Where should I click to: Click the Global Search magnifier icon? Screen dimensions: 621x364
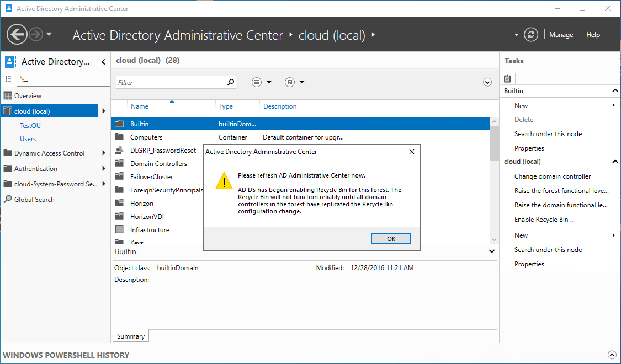(x=8, y=200)
